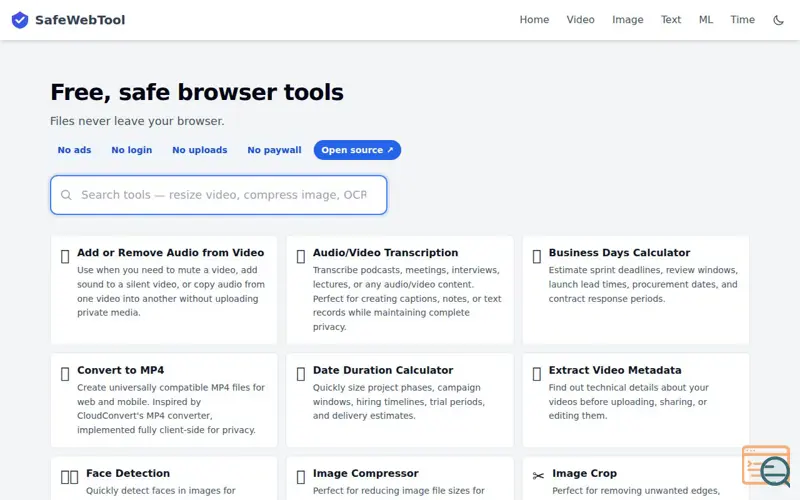Open the Text nav menu
The image size is (800, 500).
(671, 20)
